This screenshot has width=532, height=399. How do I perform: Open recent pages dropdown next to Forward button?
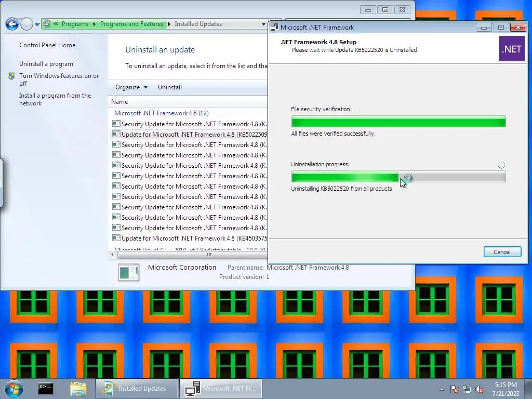tap(37, 24)
